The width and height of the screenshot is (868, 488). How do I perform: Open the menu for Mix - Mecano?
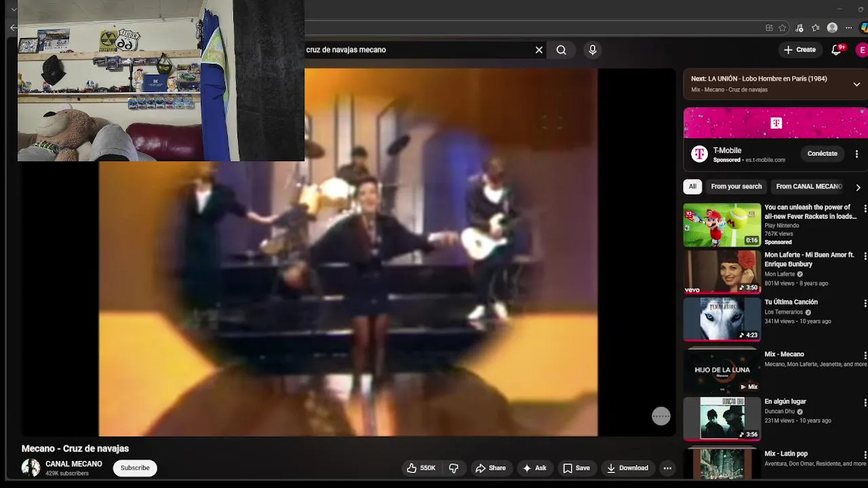[865, 355]
